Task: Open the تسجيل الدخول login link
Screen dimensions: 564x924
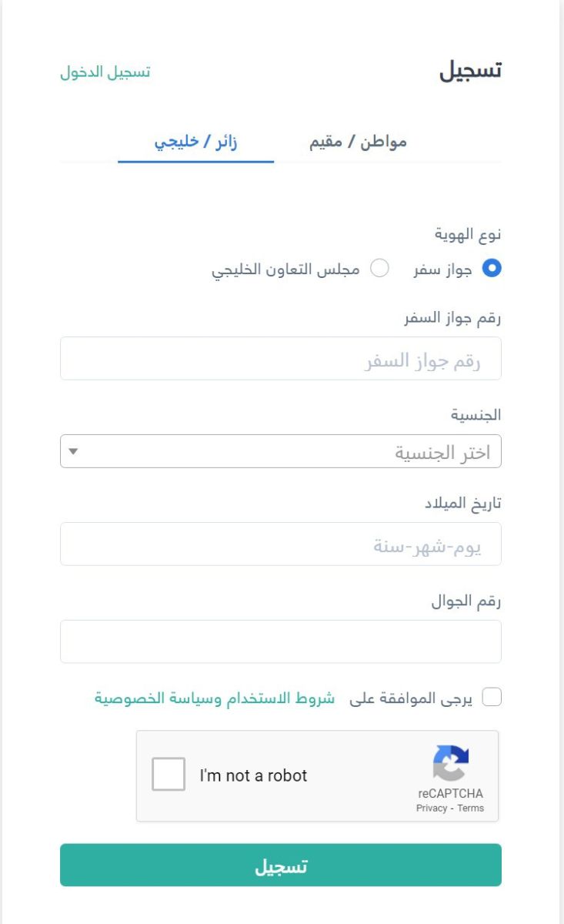Action: click(x=105, y=72)
